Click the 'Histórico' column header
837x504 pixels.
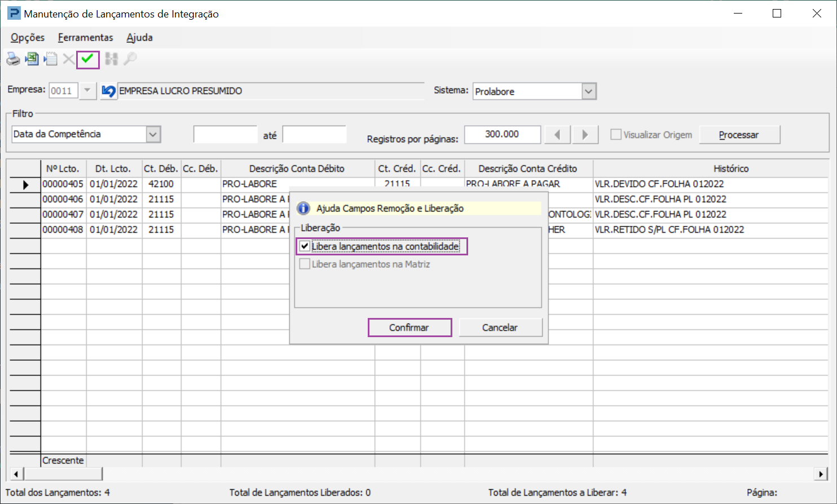pos(711,169)
